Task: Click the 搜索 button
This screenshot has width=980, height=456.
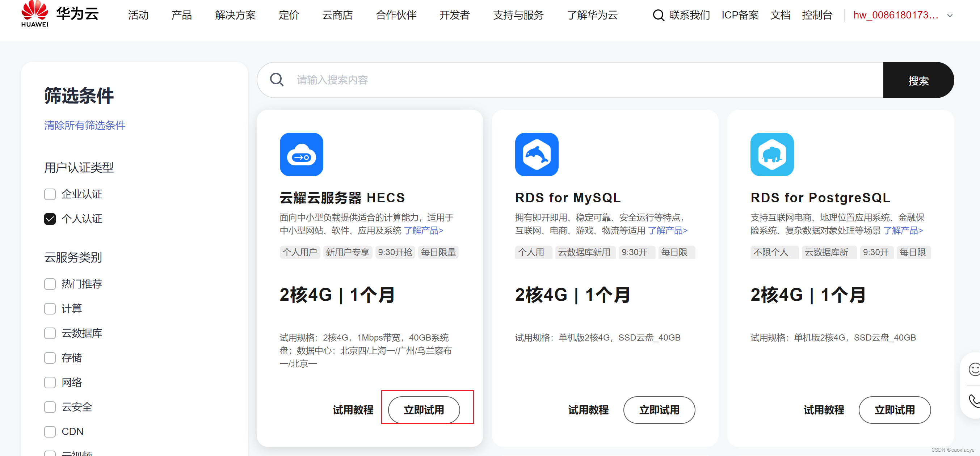Action: [x=919, y=80]
